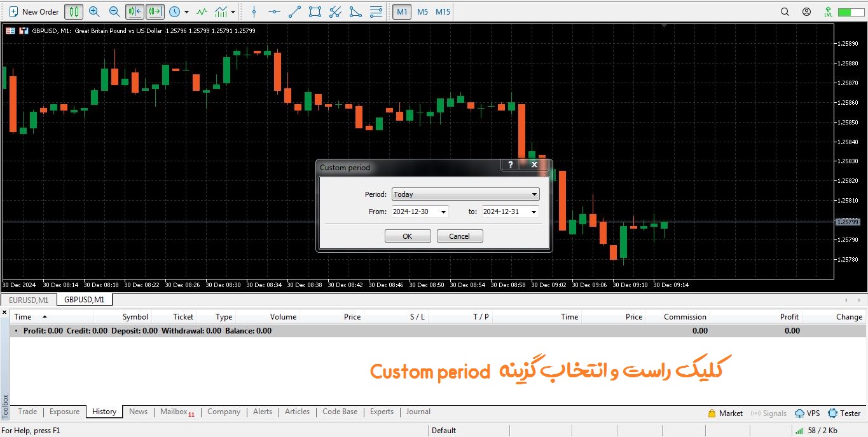The width and height of the screenshot is (868, 437).
Task: Click the vertical Toolbox label
Action: 5,406
